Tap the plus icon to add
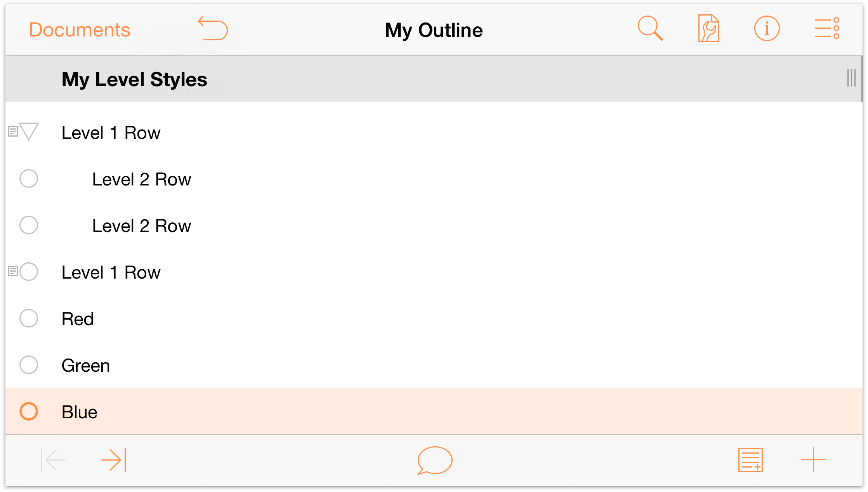This screenshot has width=868, height=492. pyautogui.click(x=813, y=460)
